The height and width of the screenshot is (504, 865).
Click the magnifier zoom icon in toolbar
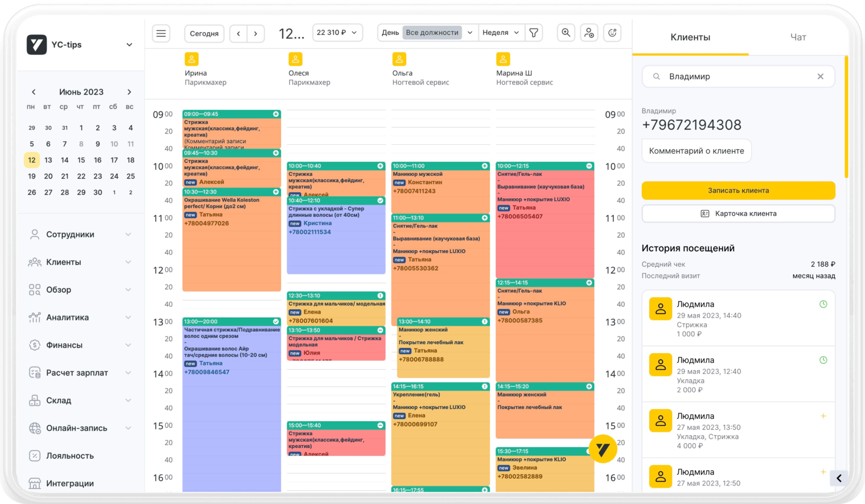click(566, 33)
